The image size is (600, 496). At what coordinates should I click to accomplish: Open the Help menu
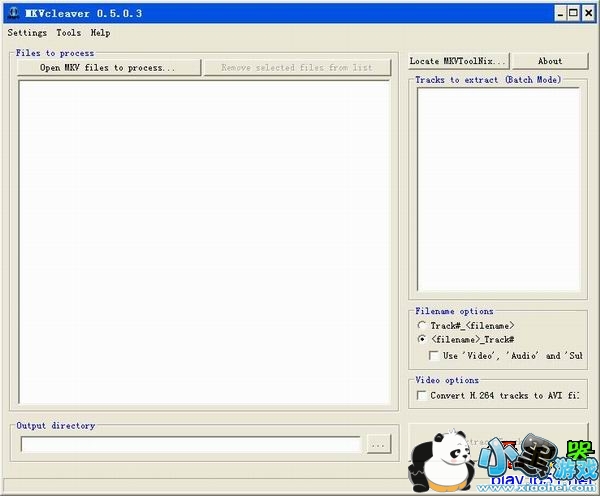pos(100,33)
